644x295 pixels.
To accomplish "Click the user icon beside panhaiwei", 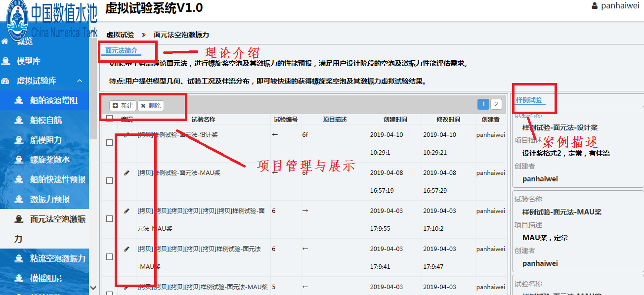I will point(595,6).
